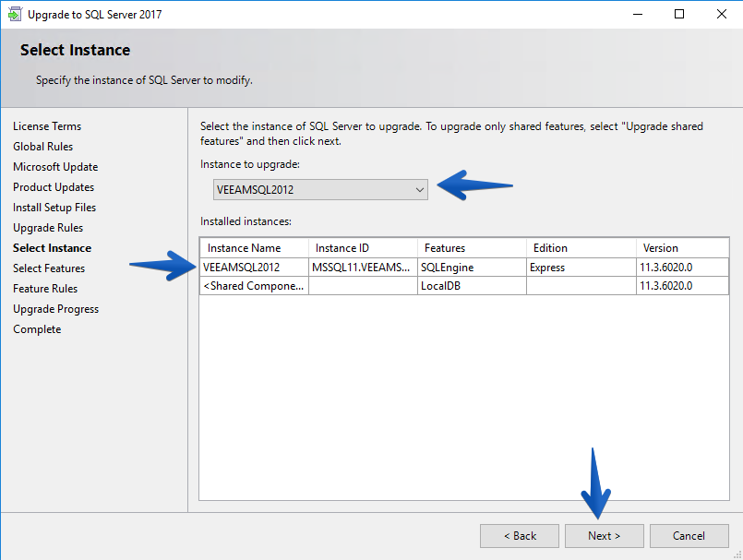
Task: Select the Install Setup Files step
Action: (x=54, y=208)
